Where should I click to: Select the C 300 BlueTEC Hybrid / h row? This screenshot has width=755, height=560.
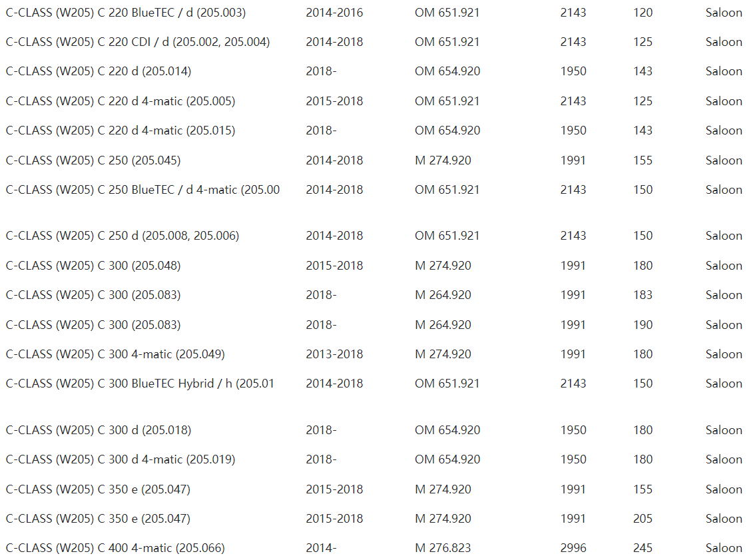coord(140,384)
